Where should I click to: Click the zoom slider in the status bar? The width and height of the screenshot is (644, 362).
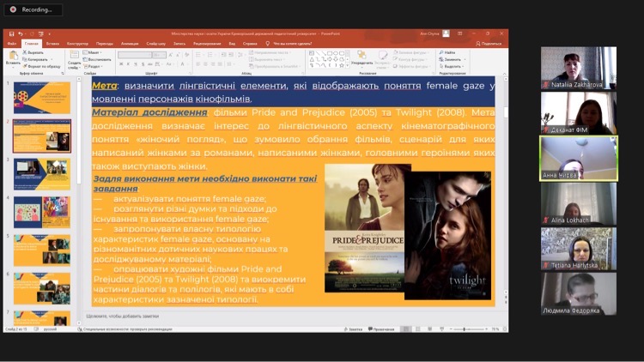(x=465, y=329)
